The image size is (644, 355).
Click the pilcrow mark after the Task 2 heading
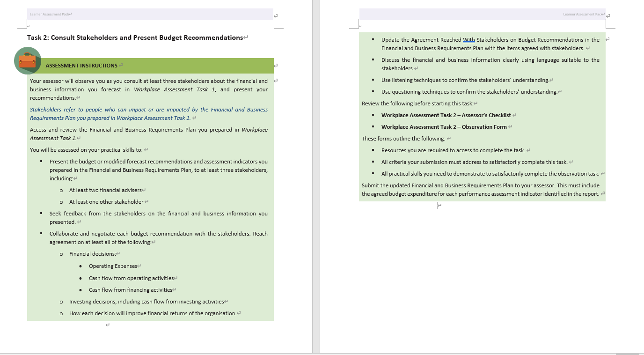pyautogui.click(x=245, y=37)
